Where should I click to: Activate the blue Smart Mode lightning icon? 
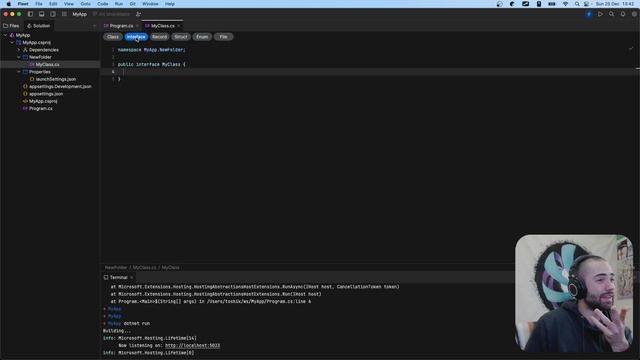click(589, 14)
